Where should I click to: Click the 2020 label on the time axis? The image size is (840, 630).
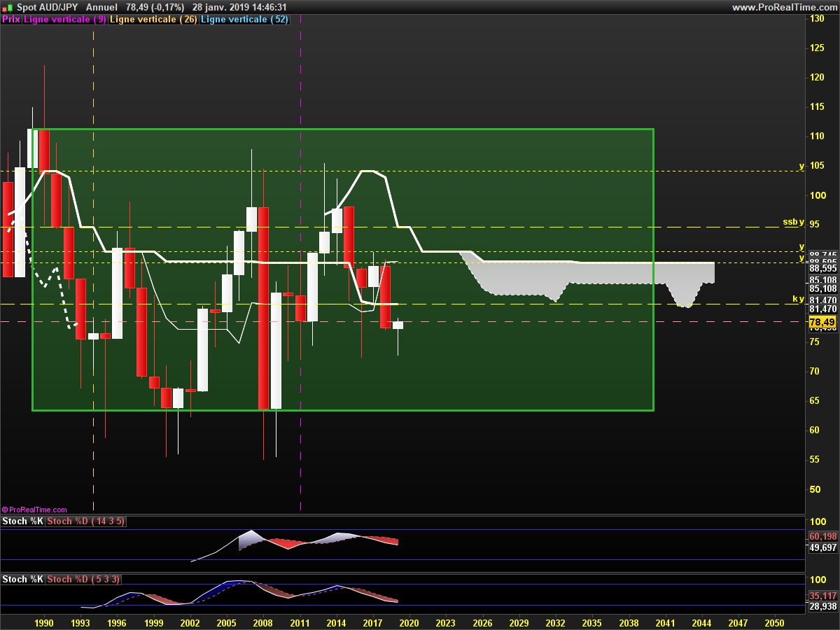click(409, 622)
